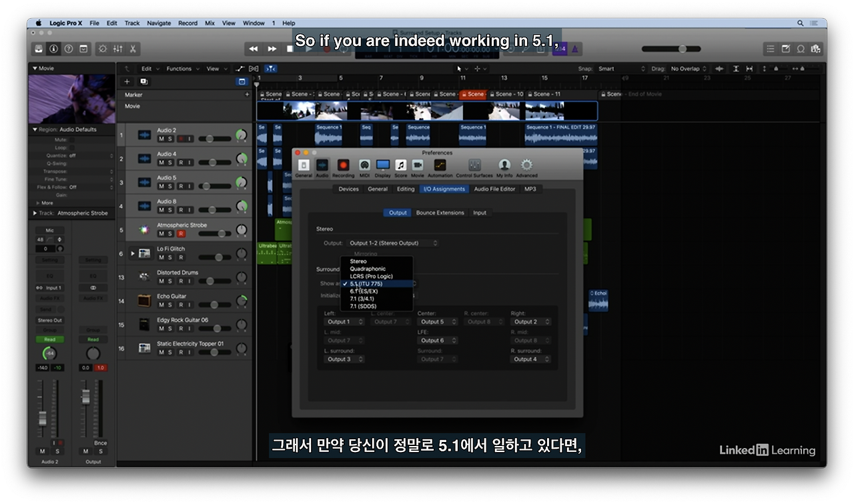Mute the Audio 2 track

161,139
